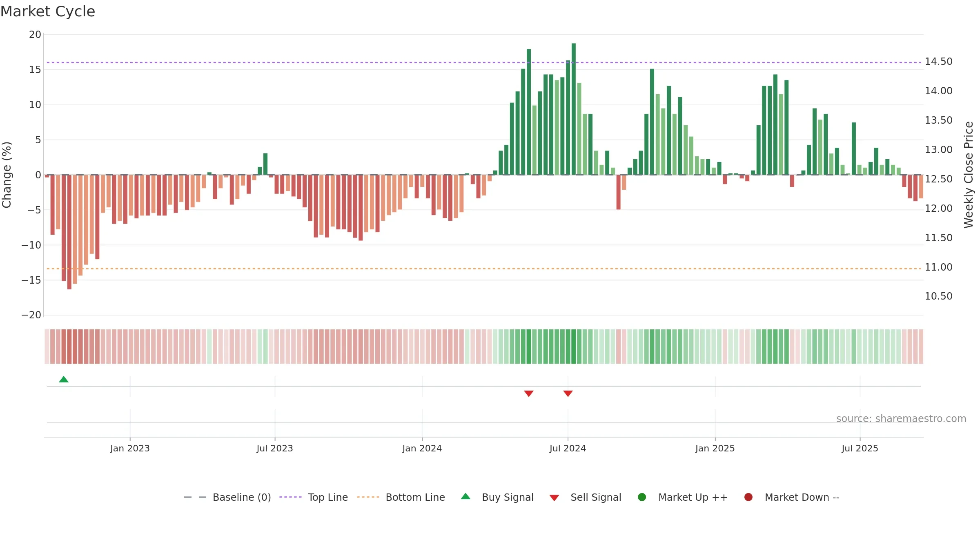Click the Change (%) axis title
Image resolution: width=980 pixels, height=551 pixels.
point(7,175)
